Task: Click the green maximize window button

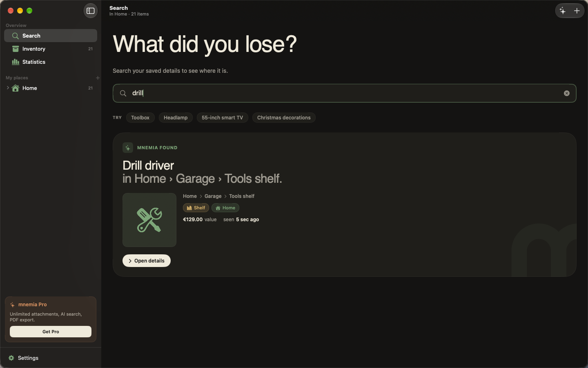Action: click(29, 11)
